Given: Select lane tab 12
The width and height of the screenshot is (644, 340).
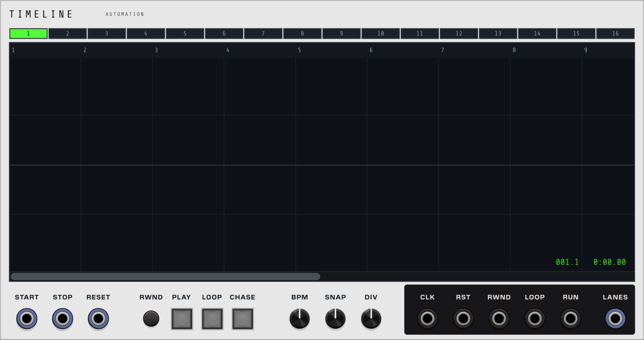Looking at the screenshot, I should 459,34.
